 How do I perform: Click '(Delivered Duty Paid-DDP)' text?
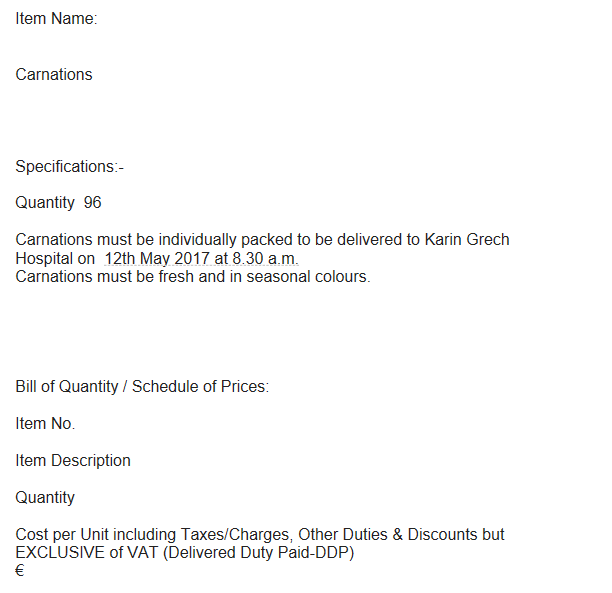(x=258, y=552)
